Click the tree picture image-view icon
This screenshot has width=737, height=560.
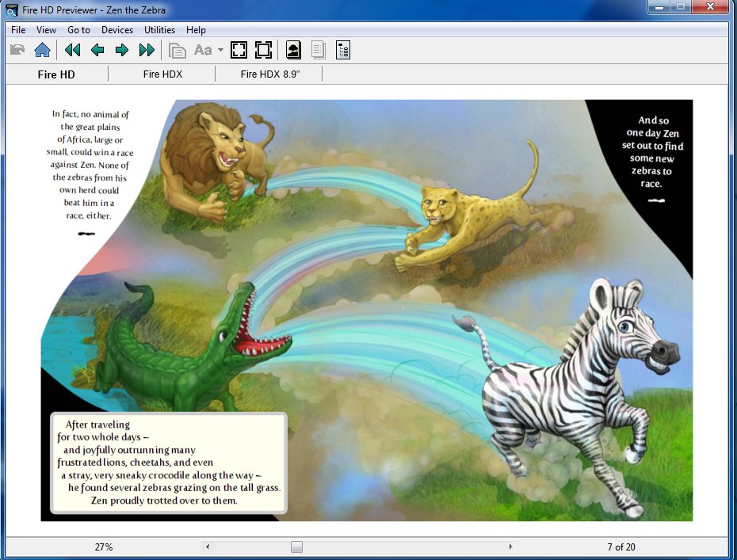tap(293, 51)
